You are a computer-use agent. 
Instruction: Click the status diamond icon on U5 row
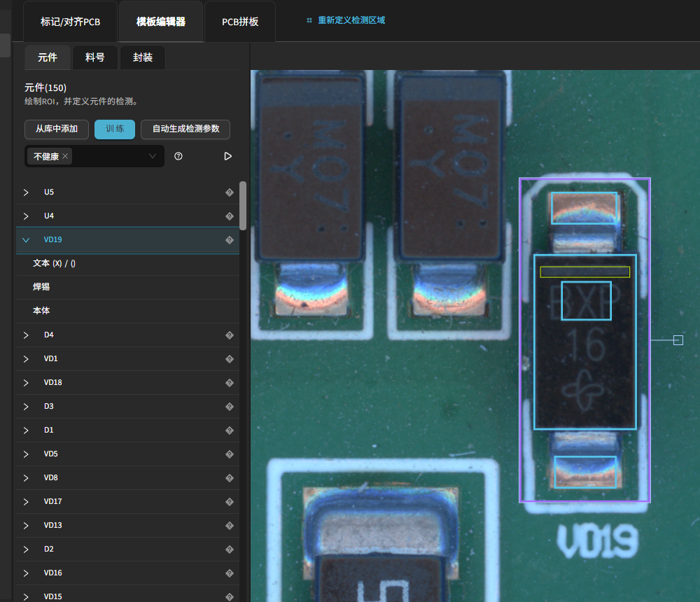[229, 192]
